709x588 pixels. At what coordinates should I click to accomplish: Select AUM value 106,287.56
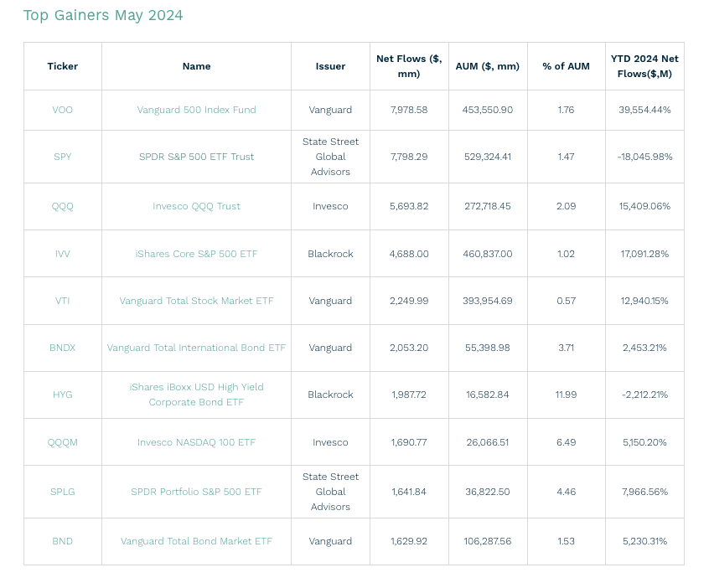click(488, 541)
